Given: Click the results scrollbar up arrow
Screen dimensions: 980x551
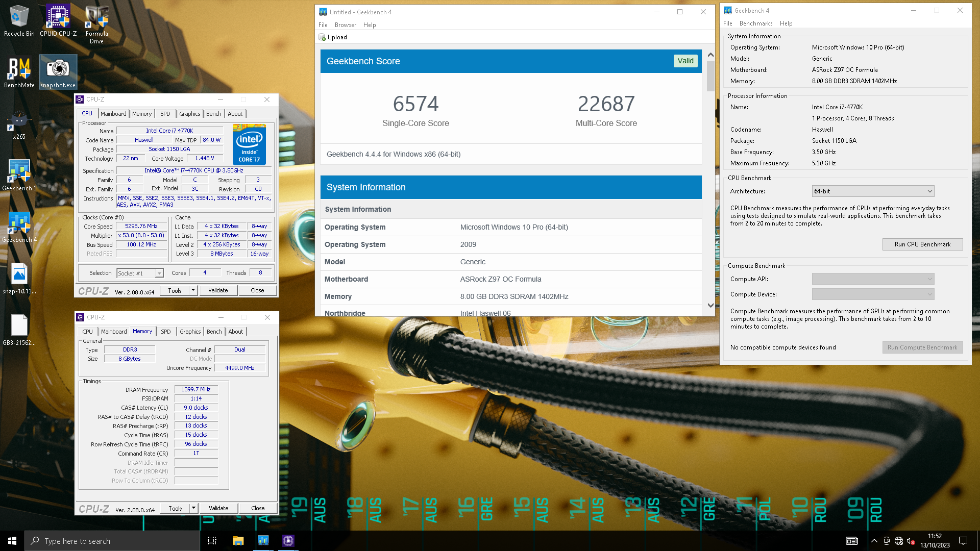Looking at the screenshot, I should (710, 55).
